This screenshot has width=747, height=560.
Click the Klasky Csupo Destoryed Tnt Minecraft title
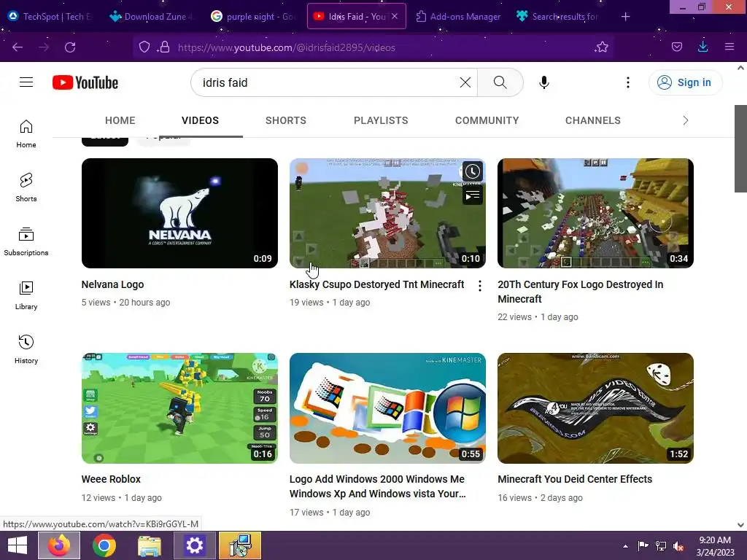(376, 284)
